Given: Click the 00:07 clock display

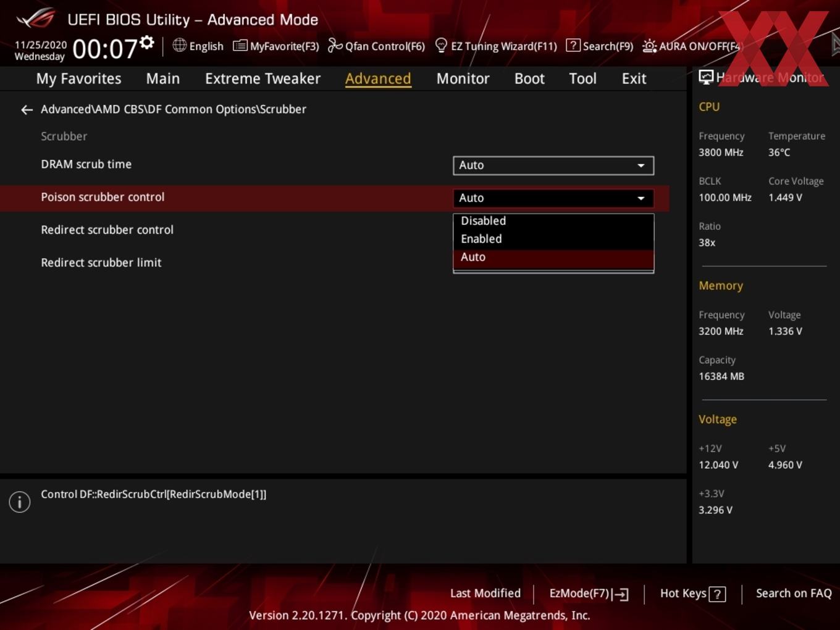Looking at the screenshot, I should tap(105, 49).
